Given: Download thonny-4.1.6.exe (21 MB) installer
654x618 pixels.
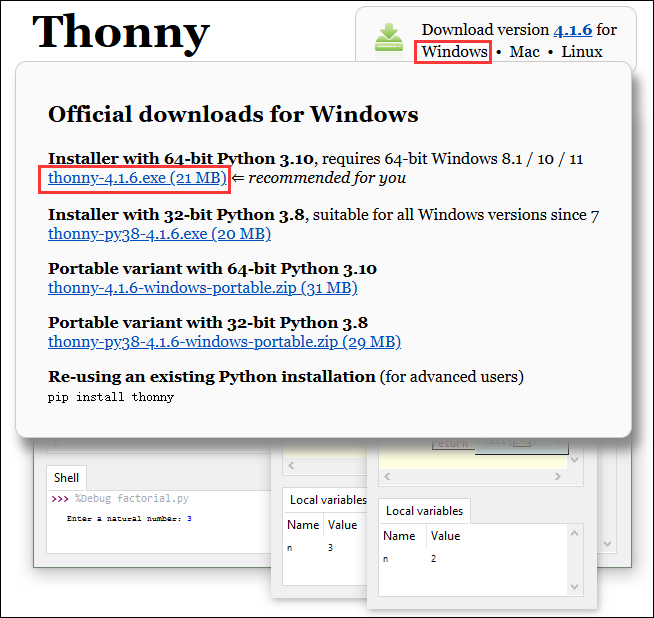Looking at the screenshot, I should (137, 178).
